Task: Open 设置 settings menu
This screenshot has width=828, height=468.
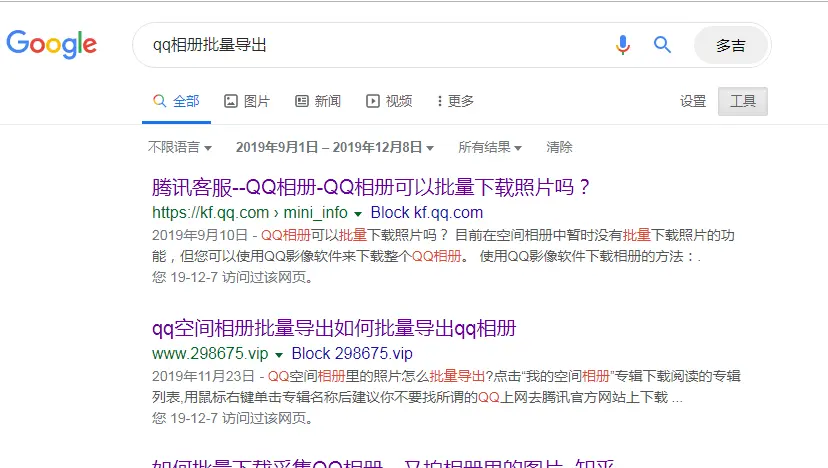Action: click(693, 101)
